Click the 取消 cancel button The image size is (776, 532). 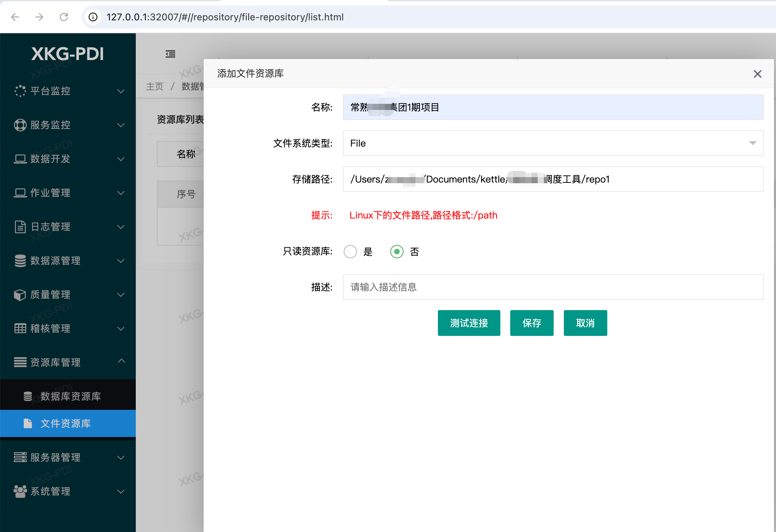click(x=585, y=323)
